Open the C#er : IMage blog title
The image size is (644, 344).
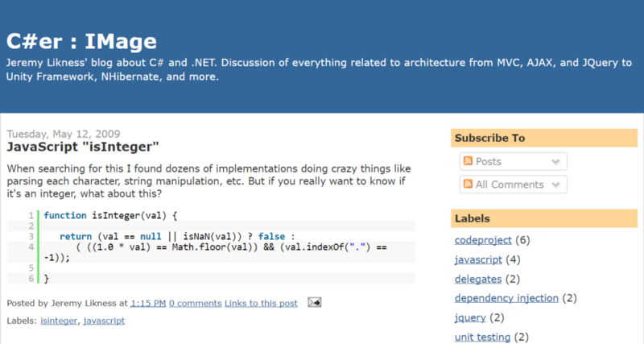pos(81,42)
